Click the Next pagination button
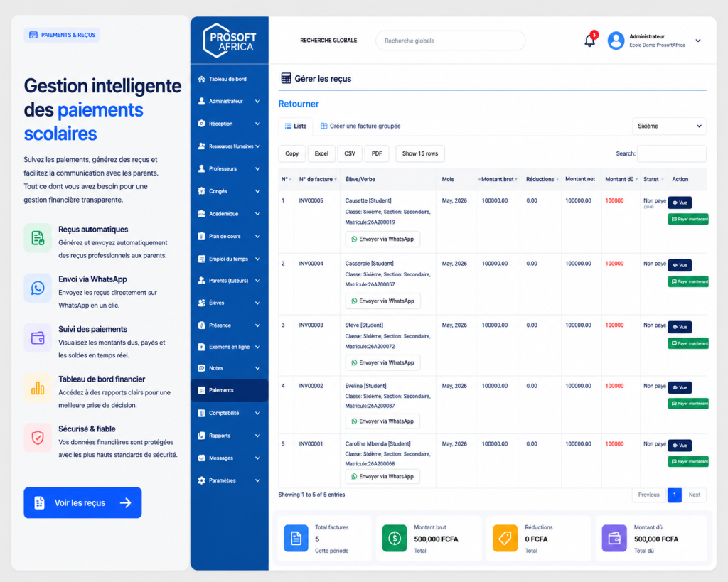The width and height of the screenshot is (728, 582). (694, 495)
